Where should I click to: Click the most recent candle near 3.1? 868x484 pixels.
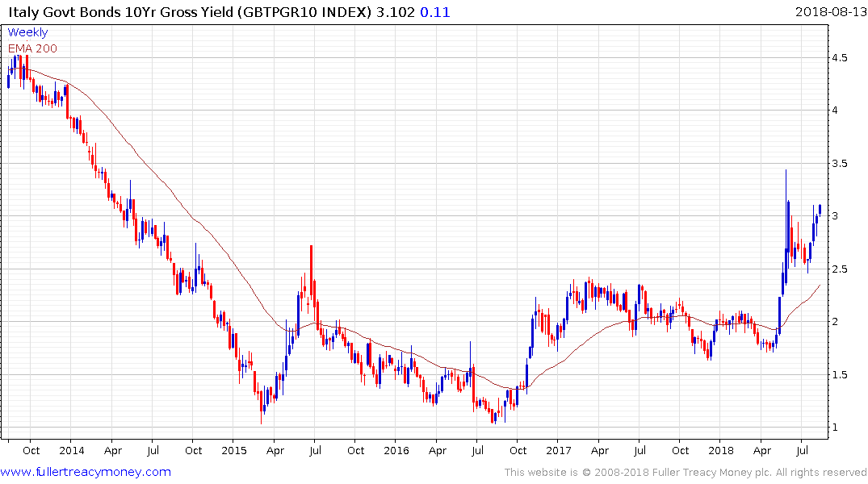pyautogui.click(x=820, y=209)
